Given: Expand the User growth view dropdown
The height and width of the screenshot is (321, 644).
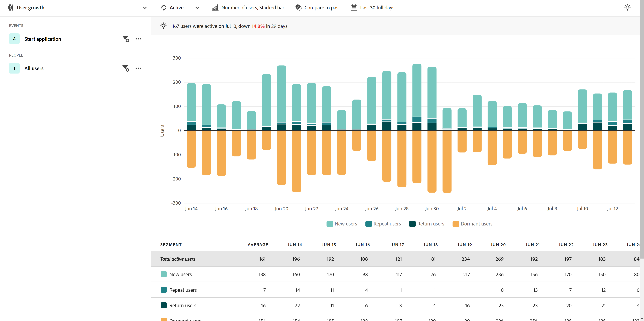Looking at the screenshot, I should point(145,8).
